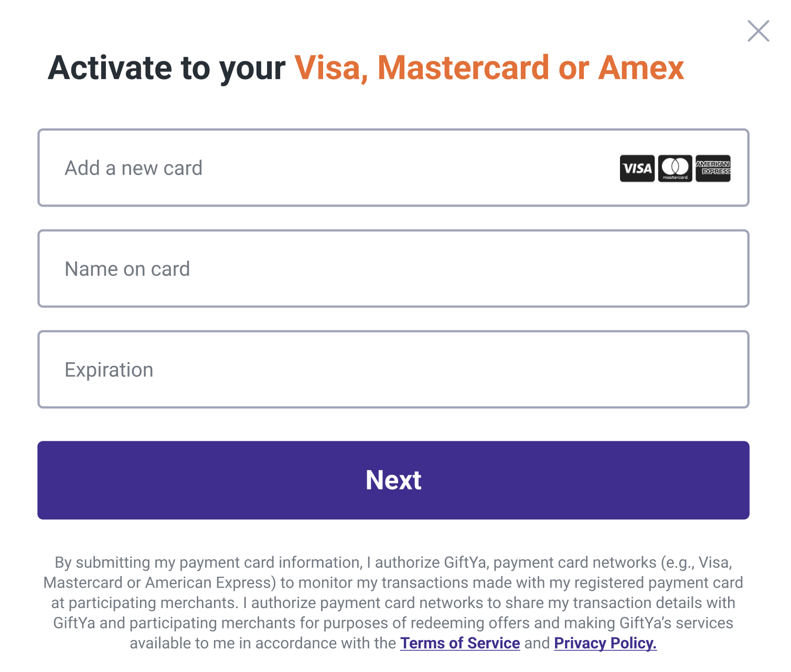Click the orange 'Mastercard' word in heading

pyautogui.click(x=463, y=69)
